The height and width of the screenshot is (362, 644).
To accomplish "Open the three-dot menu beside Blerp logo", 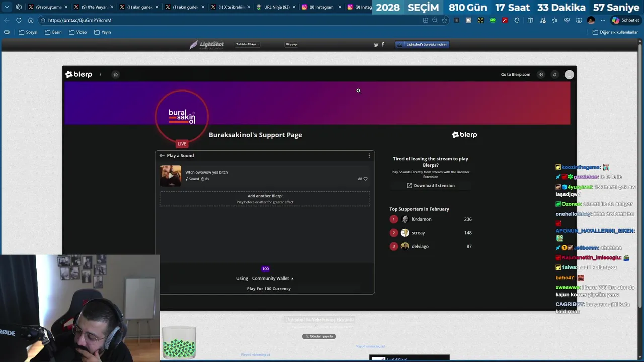I will pos(101,74).
